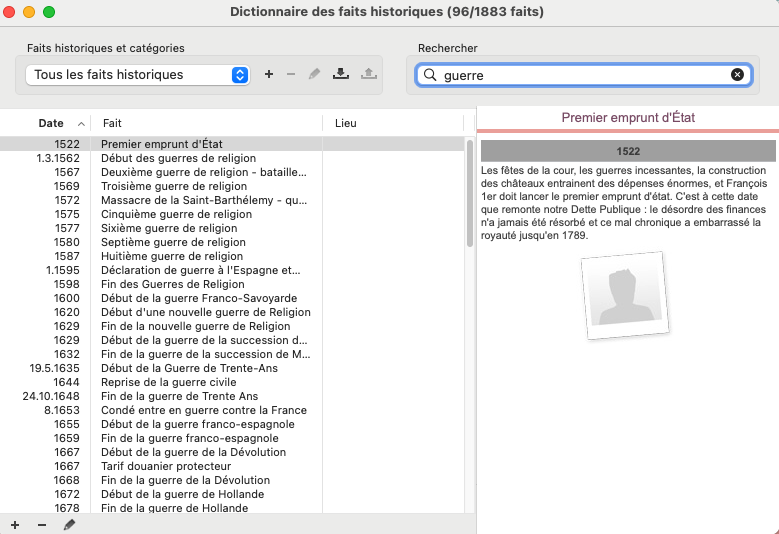The height and width of the screenshot is (534, 779).
Task: Select row Septième guerre de religion
Action: tap(232, 242)
